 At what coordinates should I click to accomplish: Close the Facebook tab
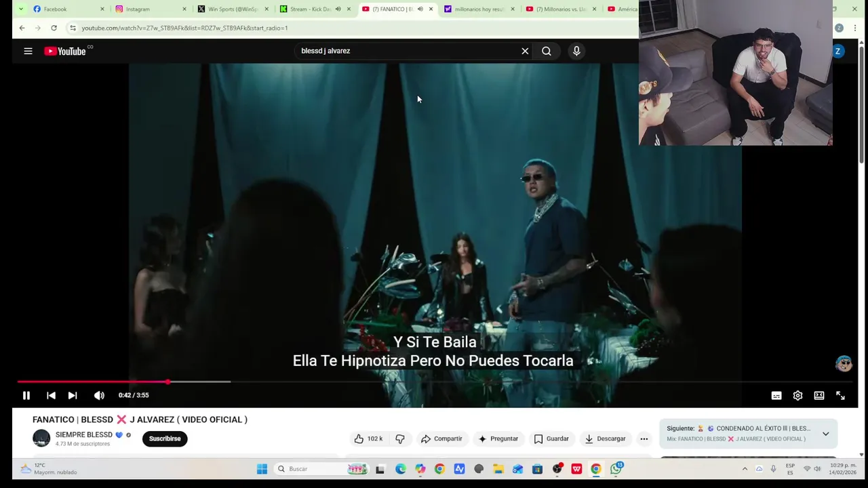click(102, 9)
